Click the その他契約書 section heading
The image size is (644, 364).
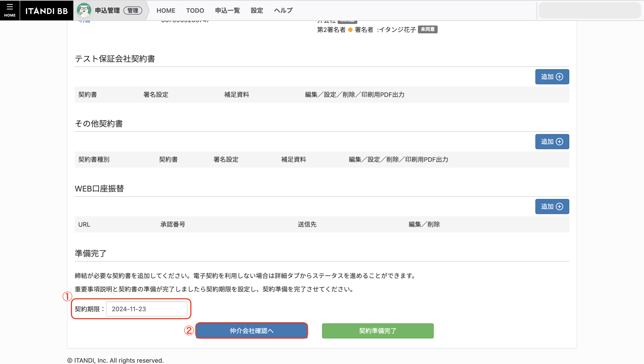[99, 123]
